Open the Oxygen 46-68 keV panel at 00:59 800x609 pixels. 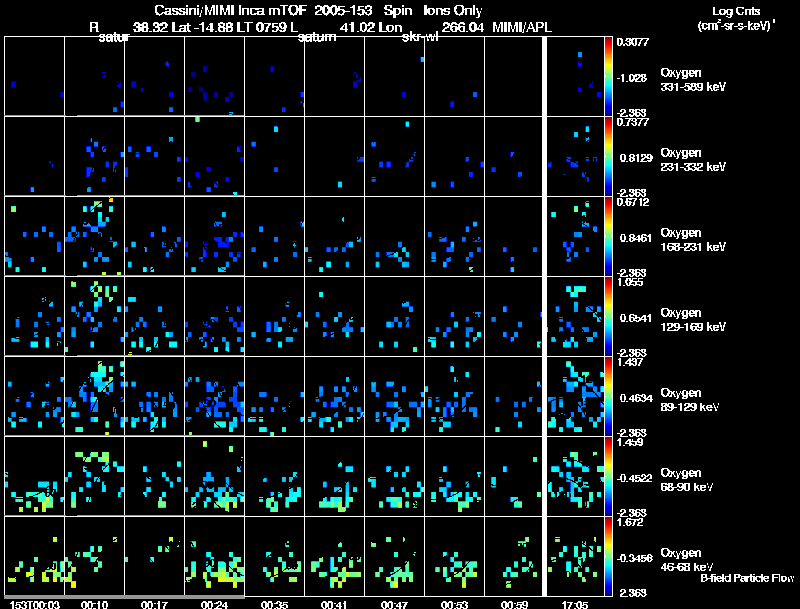click(x=513, y=556)
